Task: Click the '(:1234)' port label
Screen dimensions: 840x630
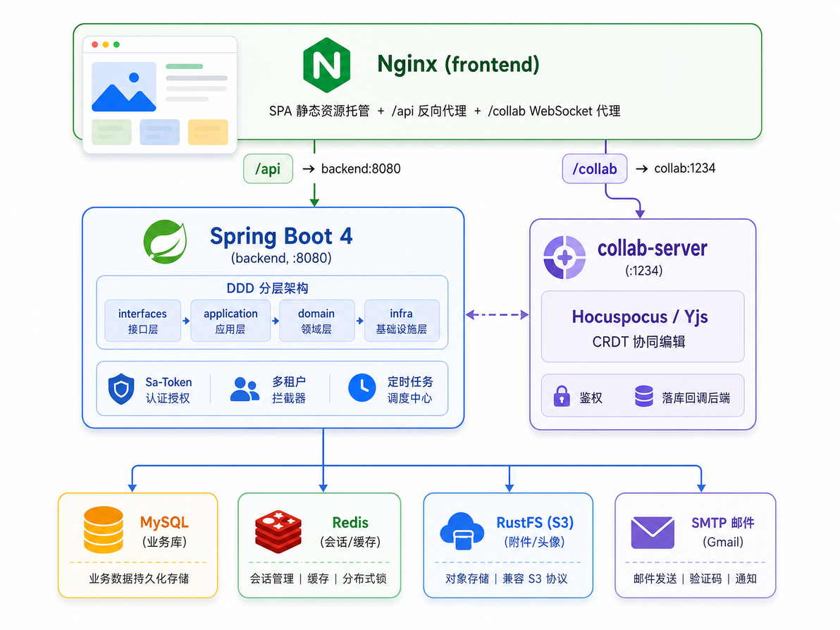Action: 644,271
